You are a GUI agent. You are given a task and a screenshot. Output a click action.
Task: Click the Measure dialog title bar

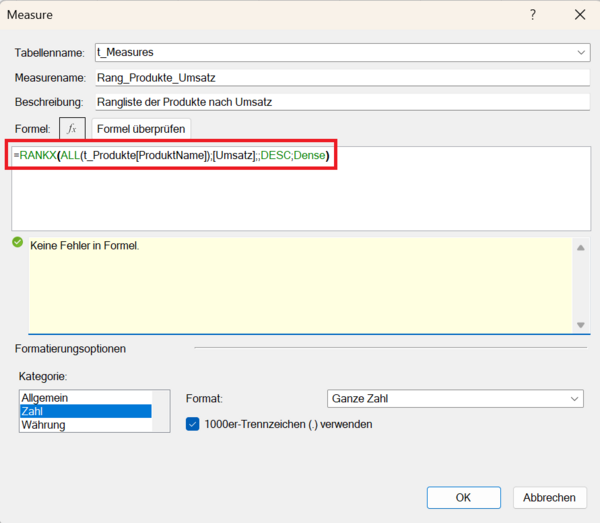click(250, 14)
